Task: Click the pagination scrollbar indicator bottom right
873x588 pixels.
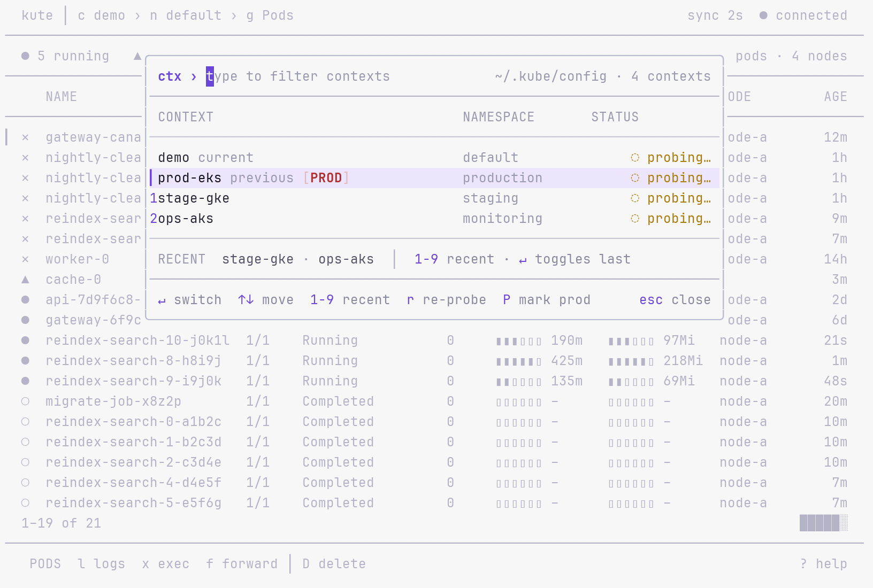Action: pos(824,523)
